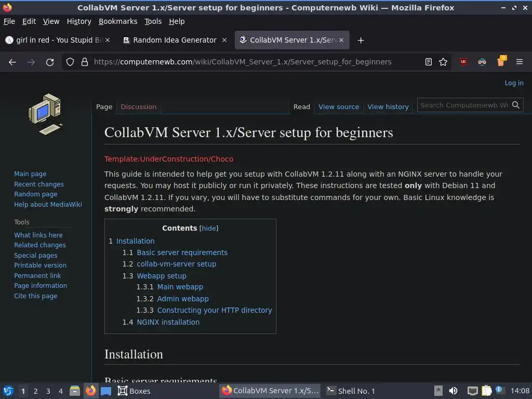This screenshot has width=532, height=399.
Task: Open the file manager taskbar launcher
Action: pos(75,391)
